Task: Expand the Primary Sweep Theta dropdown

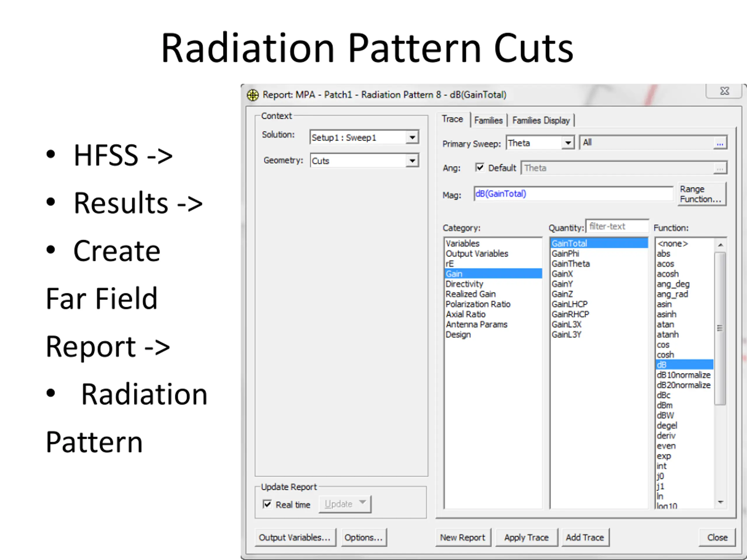Action: pos(568,143)
